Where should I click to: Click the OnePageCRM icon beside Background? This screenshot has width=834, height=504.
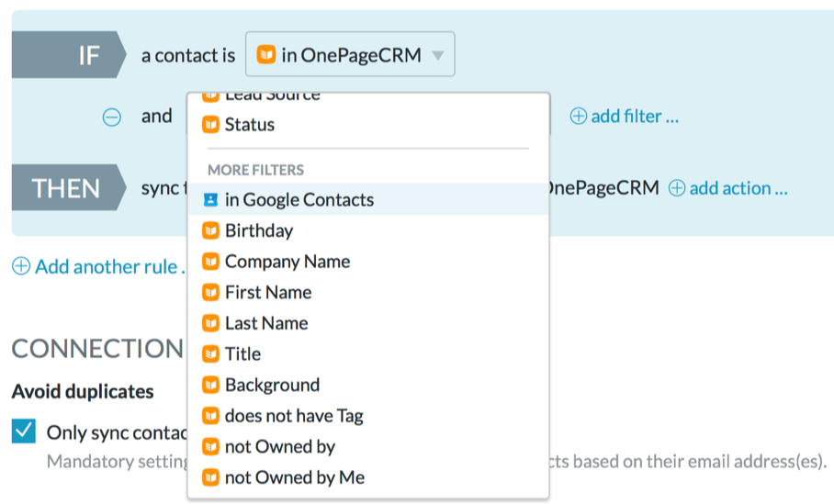click(211, 385)
